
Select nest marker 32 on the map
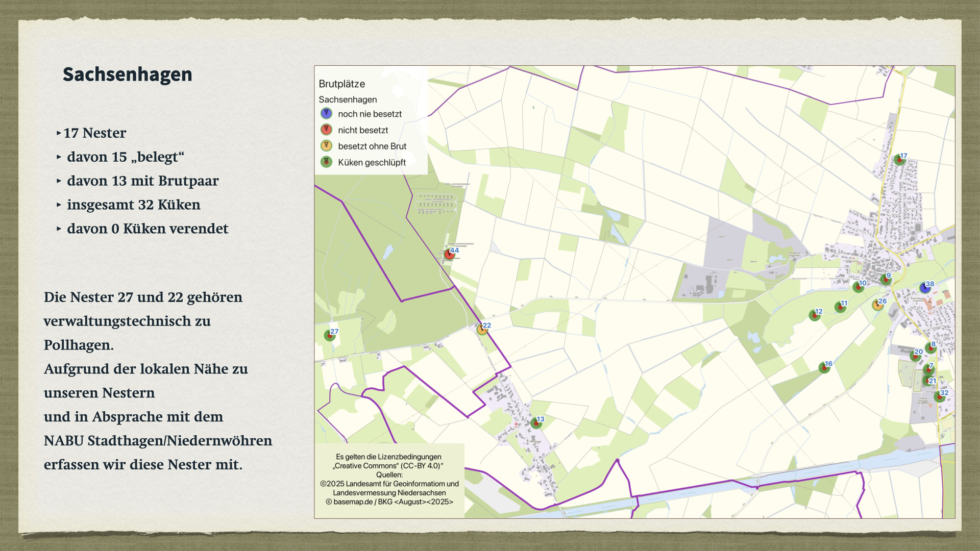[x=940, y=397]
